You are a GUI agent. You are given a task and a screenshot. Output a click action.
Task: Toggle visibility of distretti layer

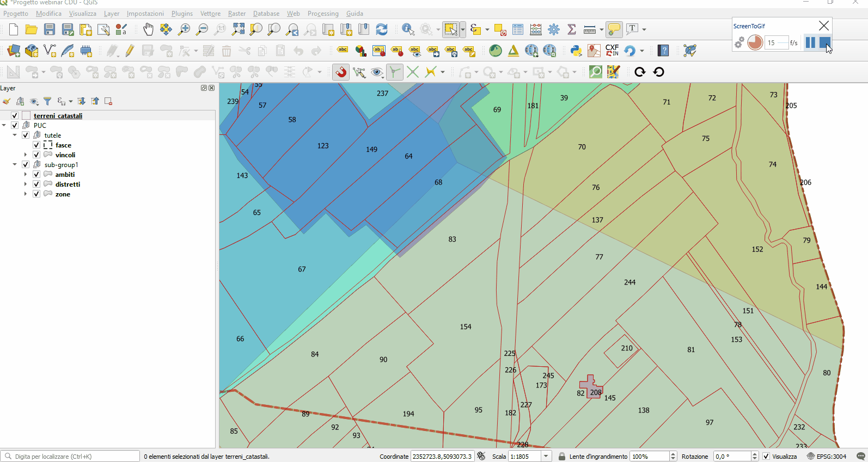(36, 184)
